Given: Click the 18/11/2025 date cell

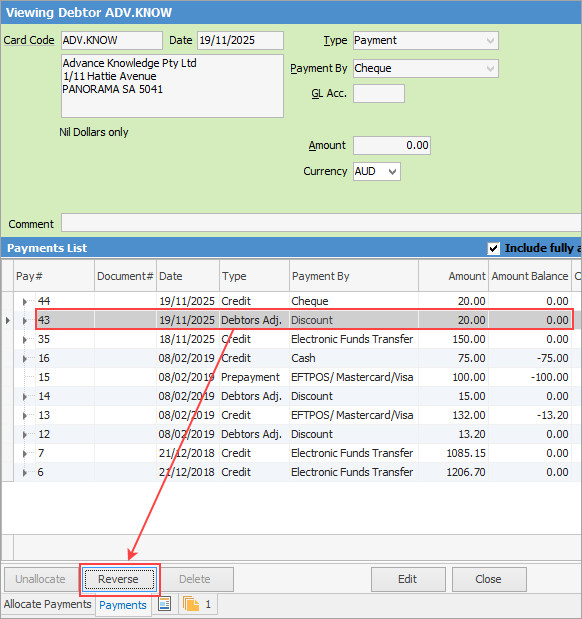Looking at the screenshot, I should click(188, 340).
